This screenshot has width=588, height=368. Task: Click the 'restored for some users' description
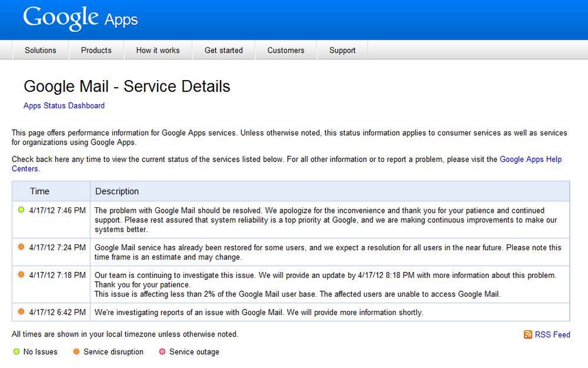[x=328, y=253]
